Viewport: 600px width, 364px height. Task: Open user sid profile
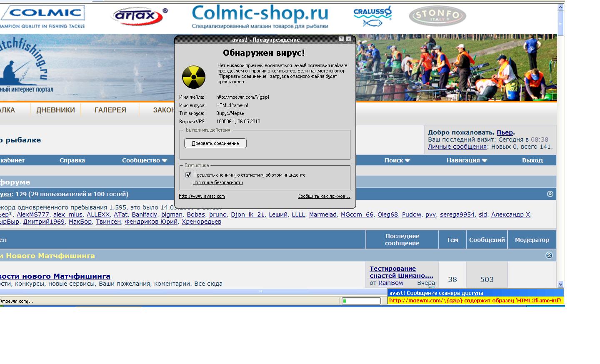(x=482, y=214)
